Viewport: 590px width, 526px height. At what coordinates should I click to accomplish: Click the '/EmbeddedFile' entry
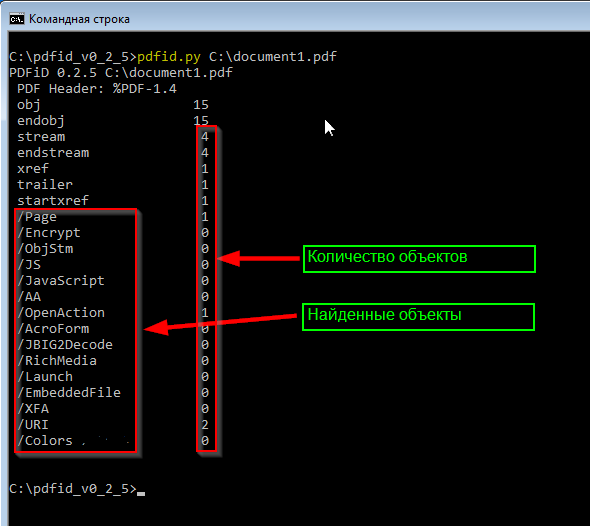(x=69, y=393)
